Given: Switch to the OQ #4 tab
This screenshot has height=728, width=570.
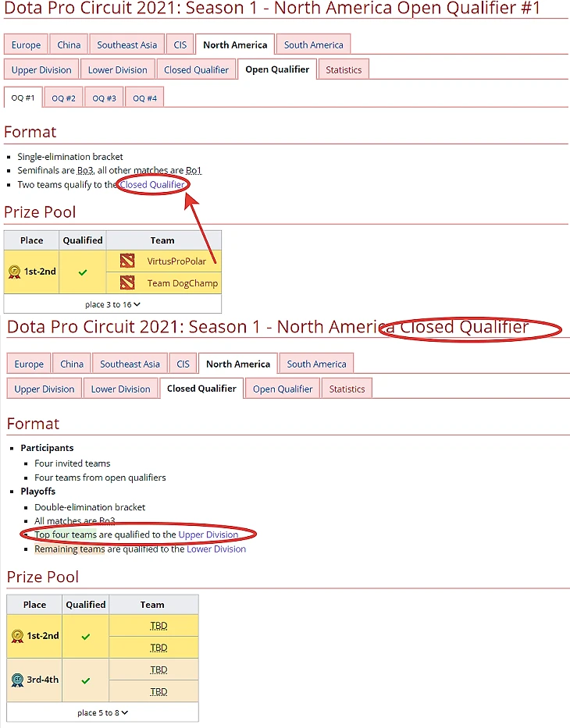Looking at the screenshot, I should tap(144, 98).
